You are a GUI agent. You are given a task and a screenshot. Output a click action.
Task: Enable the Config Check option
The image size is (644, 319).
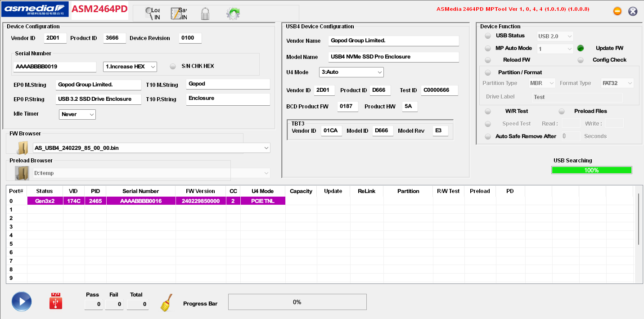[x=581, y=60]
